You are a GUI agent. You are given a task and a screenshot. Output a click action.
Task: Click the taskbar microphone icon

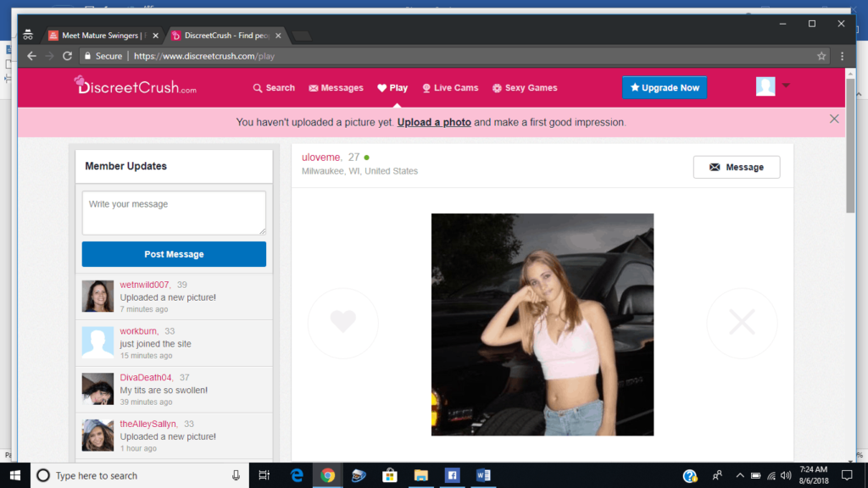[236, 475]
